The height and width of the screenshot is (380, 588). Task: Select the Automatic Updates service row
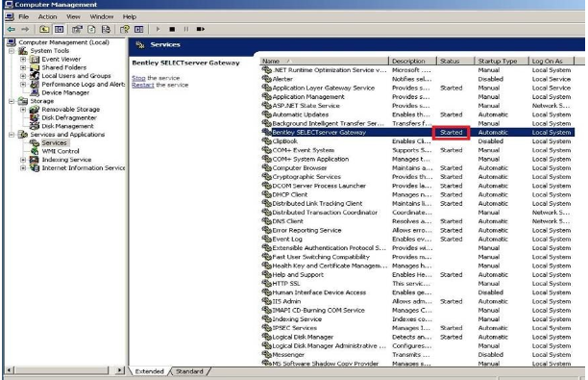417,114
